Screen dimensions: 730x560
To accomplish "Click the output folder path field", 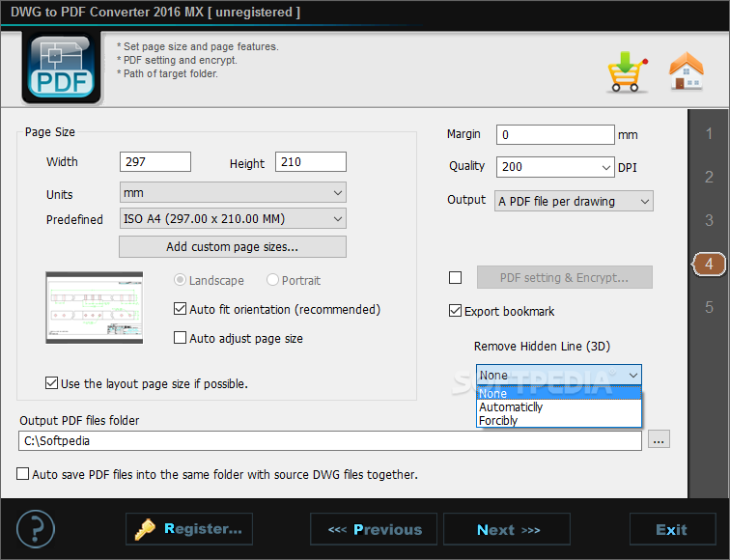I will 330,440.
